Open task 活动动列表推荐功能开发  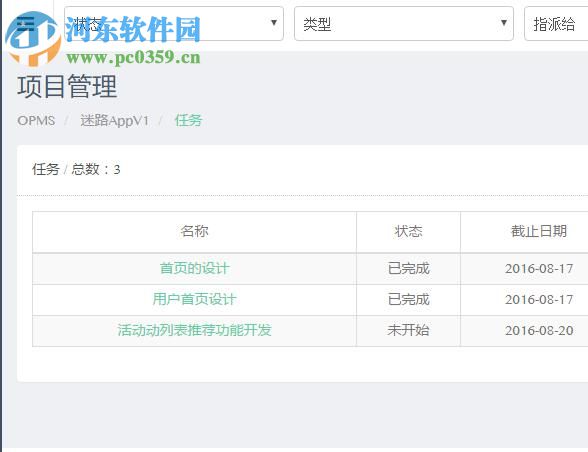(194, 330)
